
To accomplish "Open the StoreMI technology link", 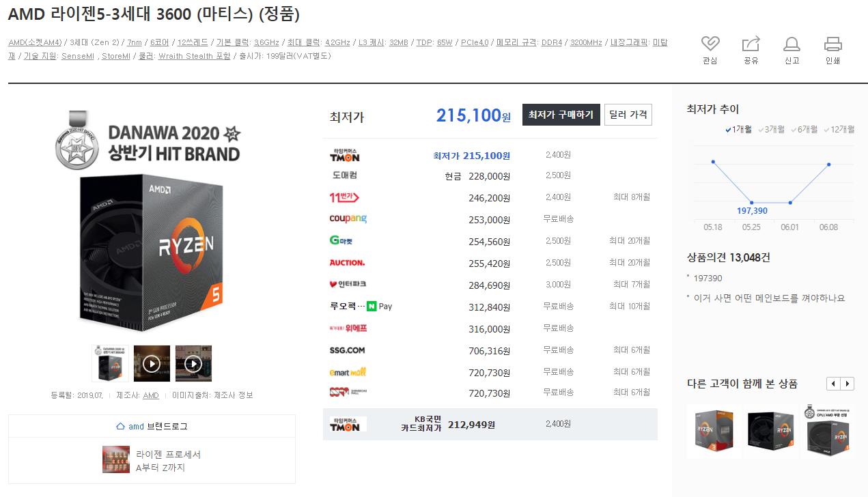I will [x=115, y=56].
